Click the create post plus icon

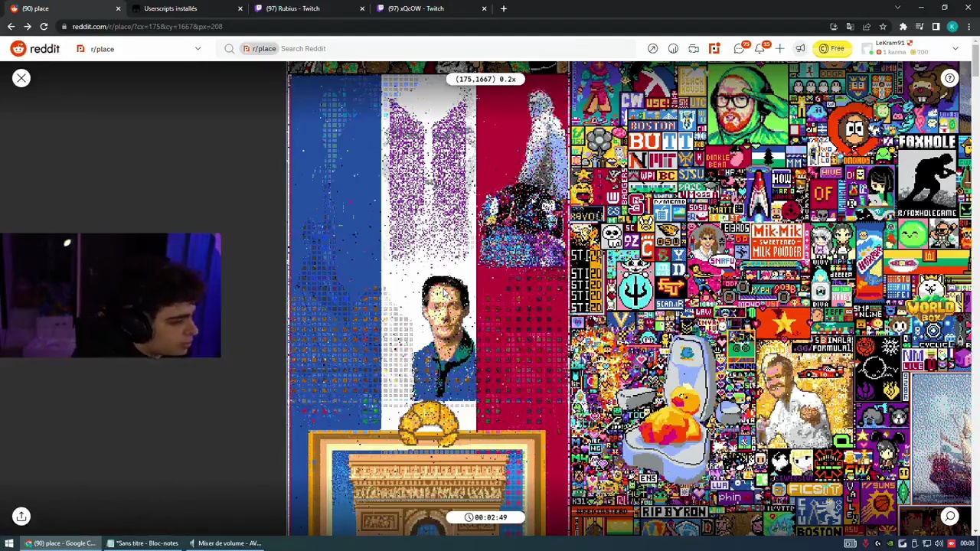(x=779, y=49)
